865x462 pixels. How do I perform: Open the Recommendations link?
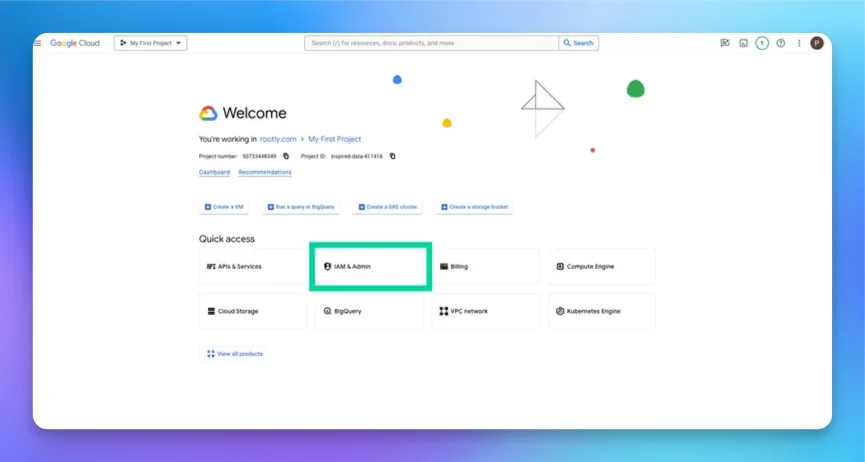pos(265,172)
